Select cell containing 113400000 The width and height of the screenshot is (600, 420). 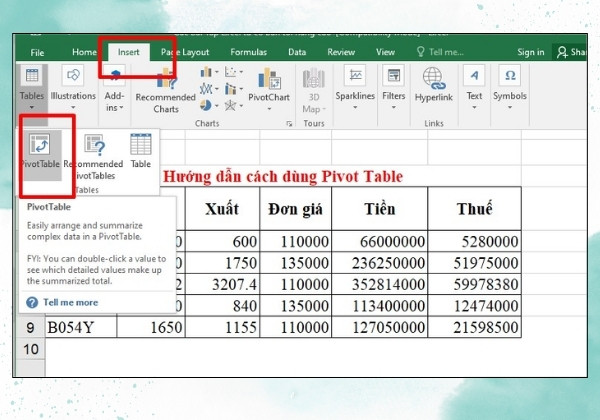pyautogui.click(x=380, y=306)
